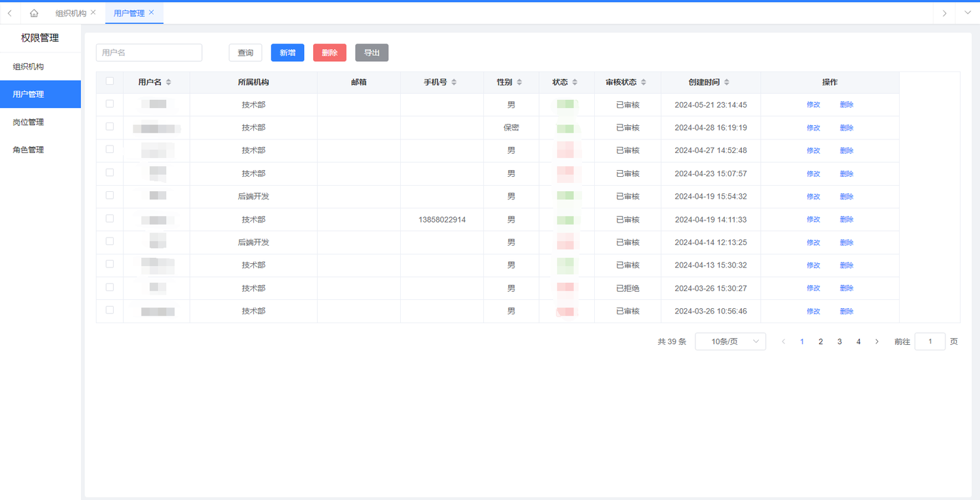980x500 pixels.
Task: Sort by the 状态 column arrows
Action: tap(574, 82)
